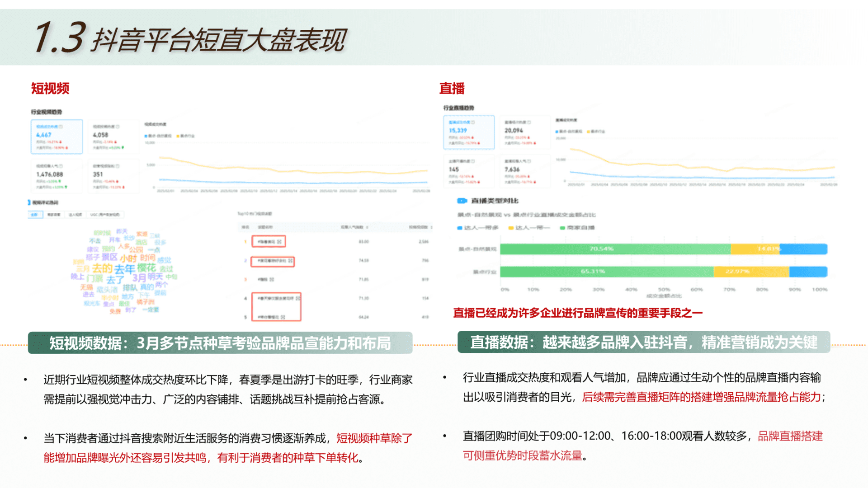The width and height of the screenshot is (868, 488).
Task: Select the 4,058 metric card
Action: click(x=113, y=137)
